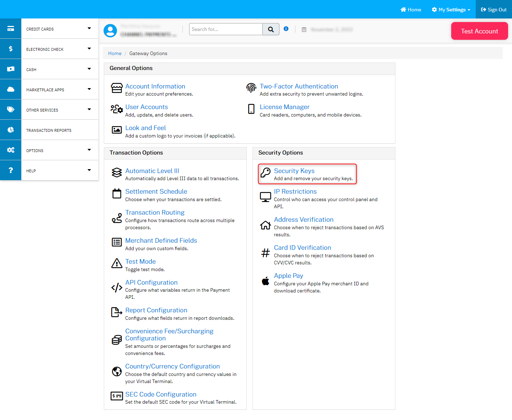The height and width of the screenshot is (420, 512).
Task: Open the Test Mode link
Action: 140,262
